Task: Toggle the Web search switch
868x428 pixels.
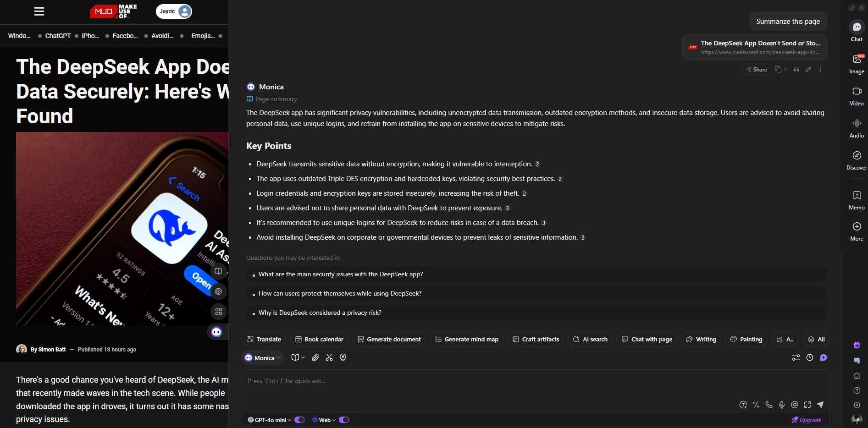Action: [x=344, y=420]
